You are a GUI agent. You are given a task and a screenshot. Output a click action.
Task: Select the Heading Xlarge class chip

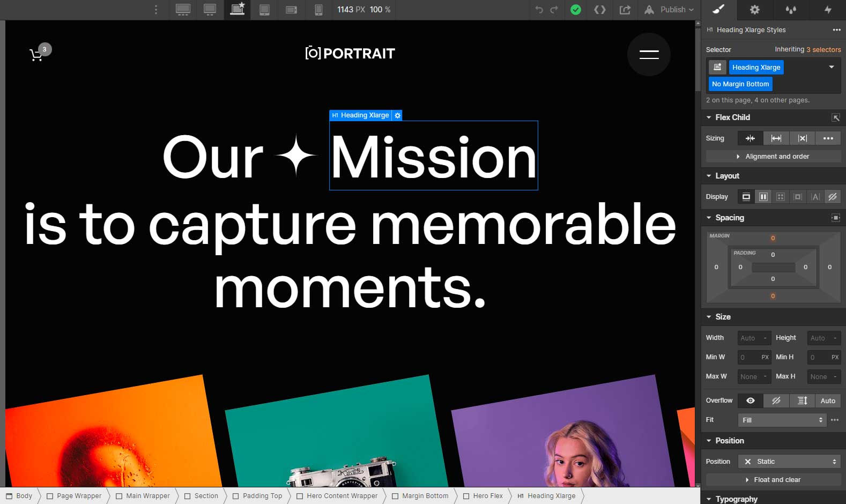pyautogui.click(x=756, y=67)
